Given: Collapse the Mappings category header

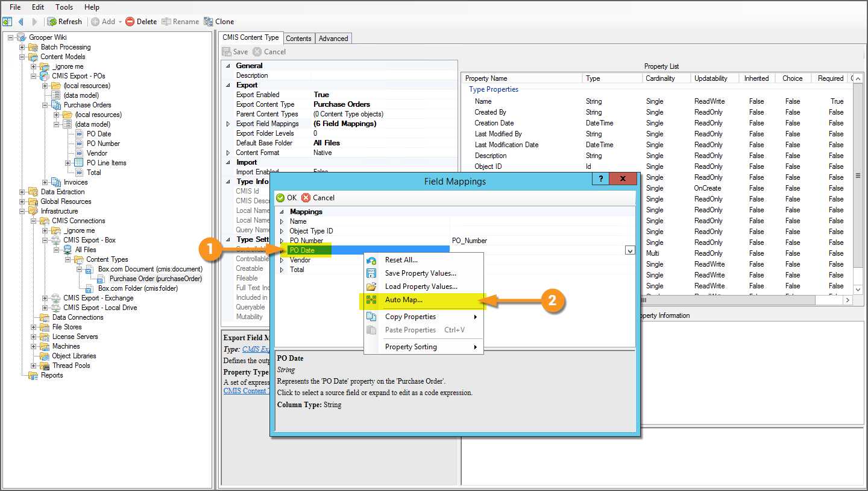Looking at the screenshot, I should (x=281, y=212).
